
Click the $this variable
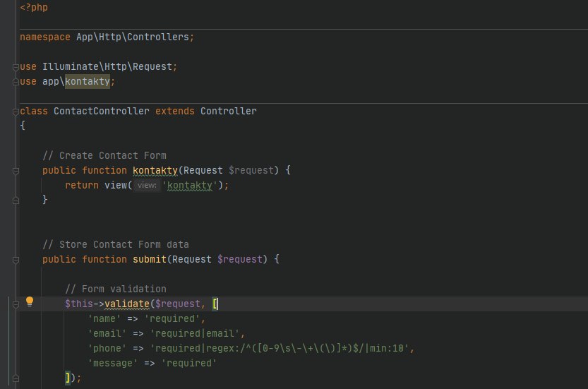[79, 304]
